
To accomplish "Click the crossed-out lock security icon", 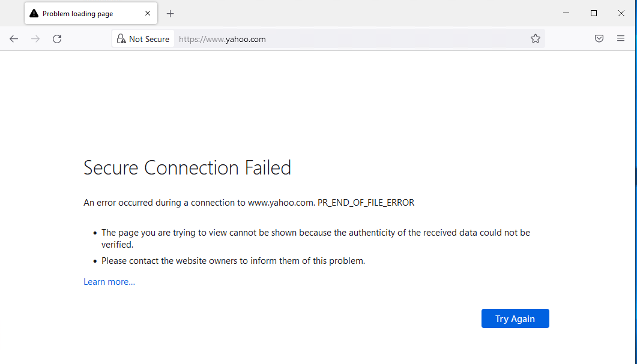I will pyautogui.click(x=121, y=39).
